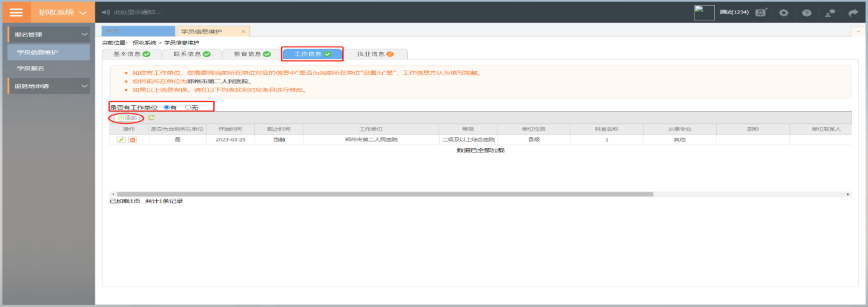Switch to the 联系信息 tab

point(191,54)
